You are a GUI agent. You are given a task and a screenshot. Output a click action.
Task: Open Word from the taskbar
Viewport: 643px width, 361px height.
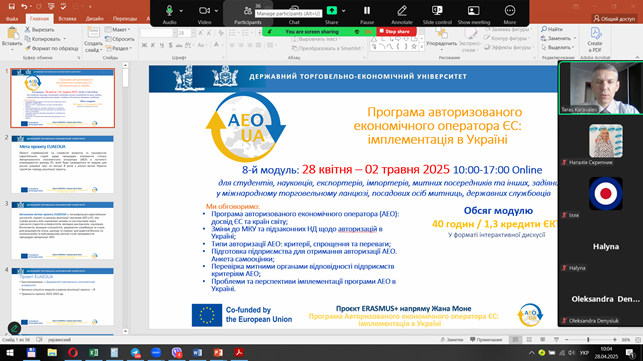(x=197, y=353)
